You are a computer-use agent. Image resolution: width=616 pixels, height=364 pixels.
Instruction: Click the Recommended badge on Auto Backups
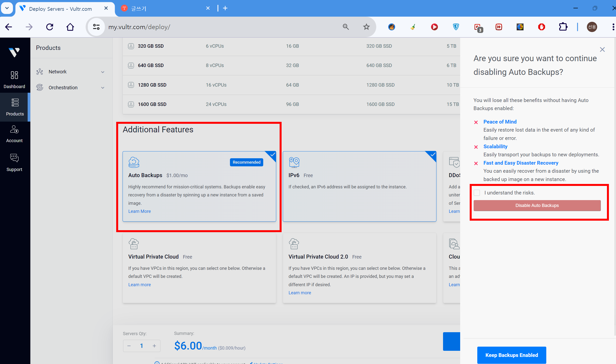(246, 162)
